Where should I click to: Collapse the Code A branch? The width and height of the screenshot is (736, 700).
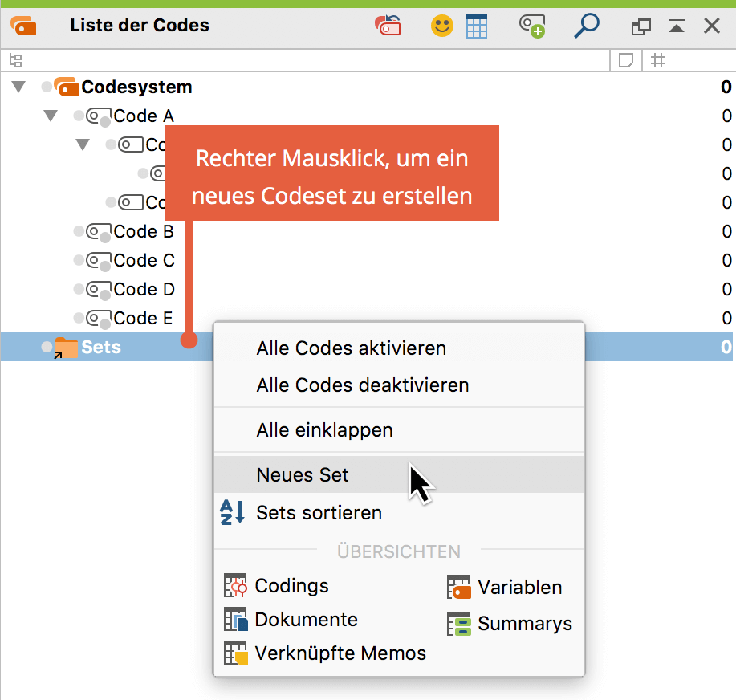tap(51, 116)
